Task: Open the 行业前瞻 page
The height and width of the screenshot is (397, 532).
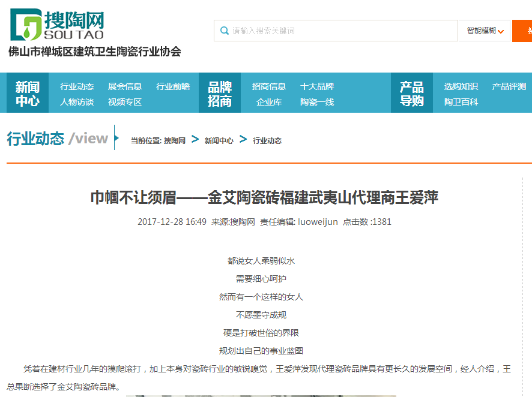Action: 174,86
